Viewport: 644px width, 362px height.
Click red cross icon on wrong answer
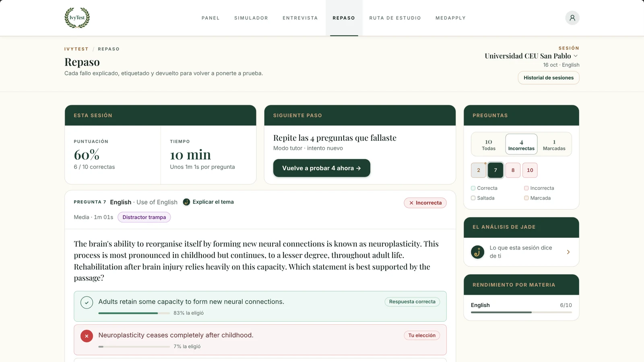(87, 336)
